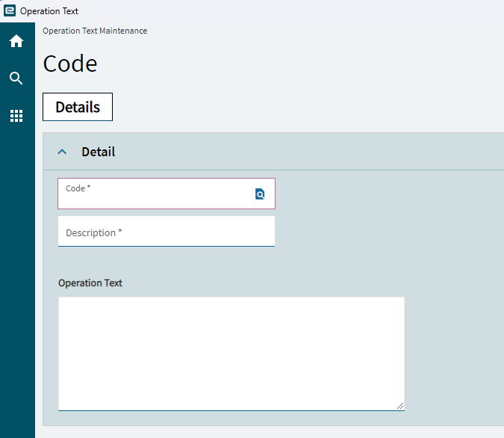This screenshot has width=504, height=438.
Task: Focus the Code input field
Action: click(x=167, y=194)
